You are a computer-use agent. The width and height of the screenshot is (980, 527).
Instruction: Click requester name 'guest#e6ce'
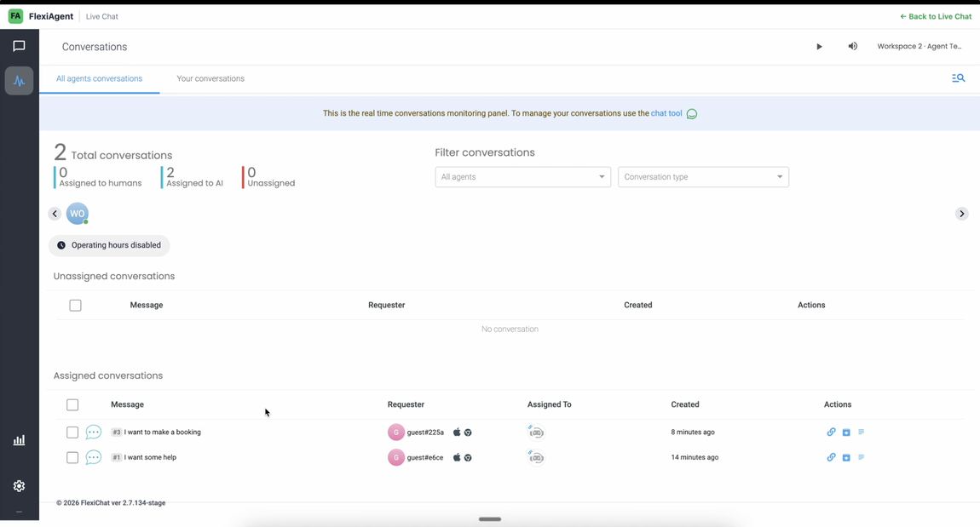coord(425,458)
